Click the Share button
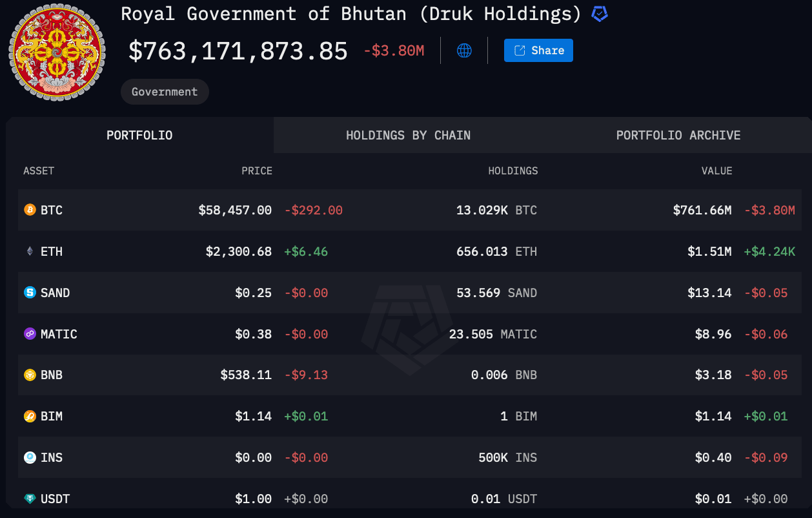This screenshot has width=812, height=518. tap(538, 50)
